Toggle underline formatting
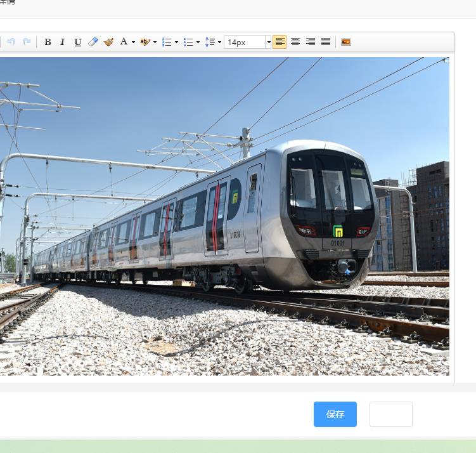 pyautogui.click(x=77, y=42)
